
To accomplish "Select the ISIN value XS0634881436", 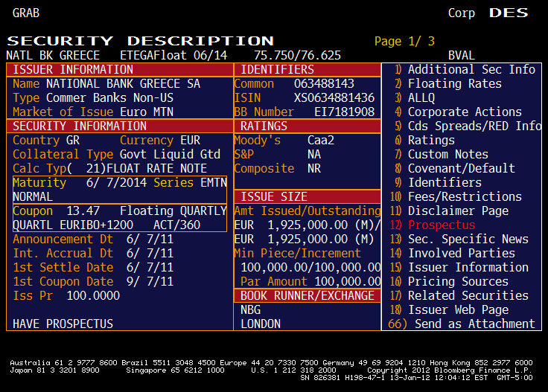I will click(334, 97).
